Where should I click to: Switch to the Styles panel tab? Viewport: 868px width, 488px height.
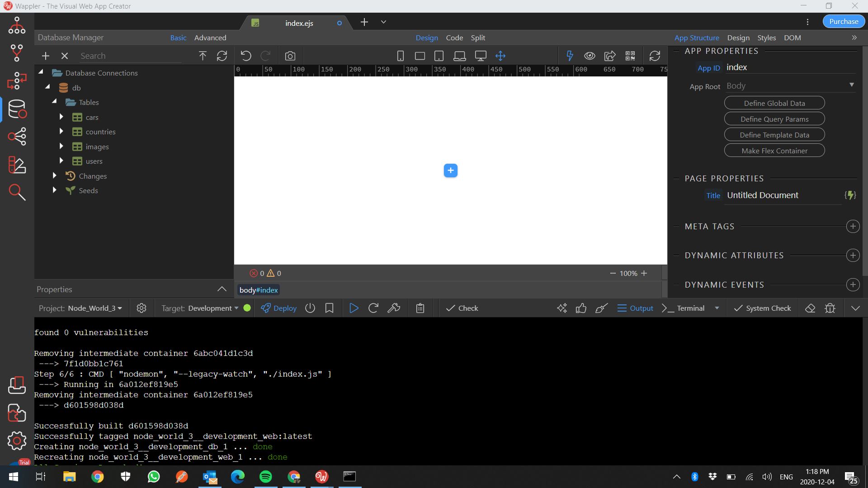tap(766, 38)
